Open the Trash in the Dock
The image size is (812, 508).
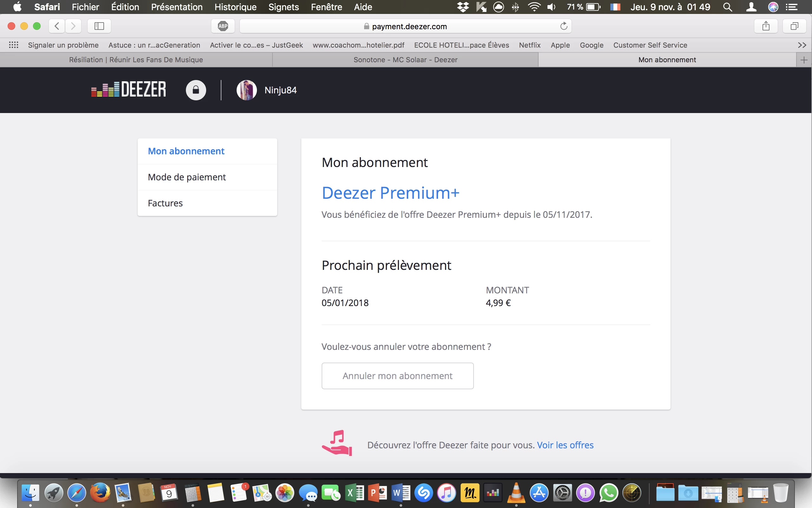781,492
